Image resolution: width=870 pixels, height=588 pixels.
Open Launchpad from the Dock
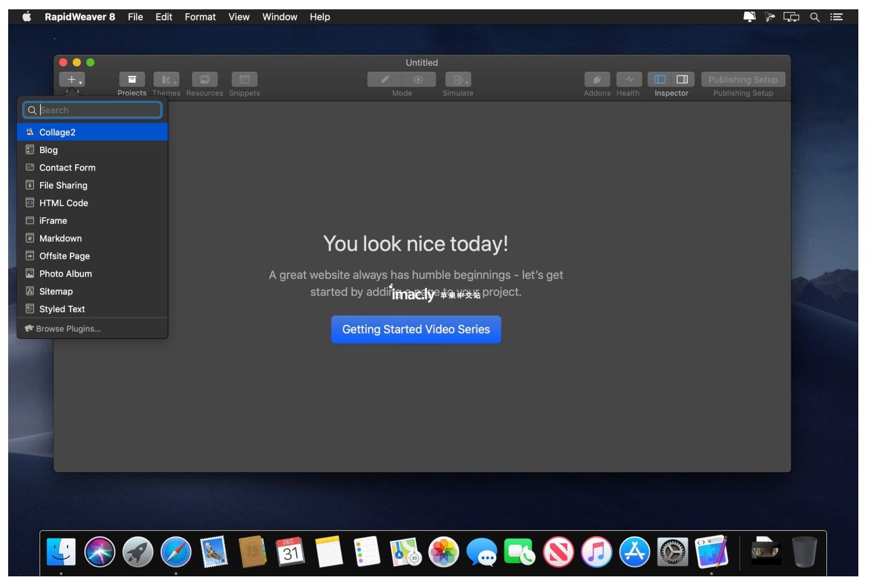[138, 552]
